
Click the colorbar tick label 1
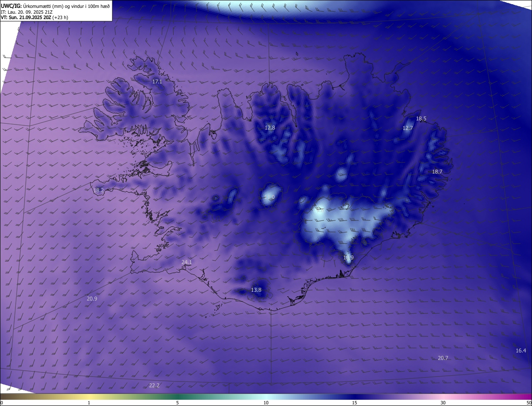click(89, 403)
